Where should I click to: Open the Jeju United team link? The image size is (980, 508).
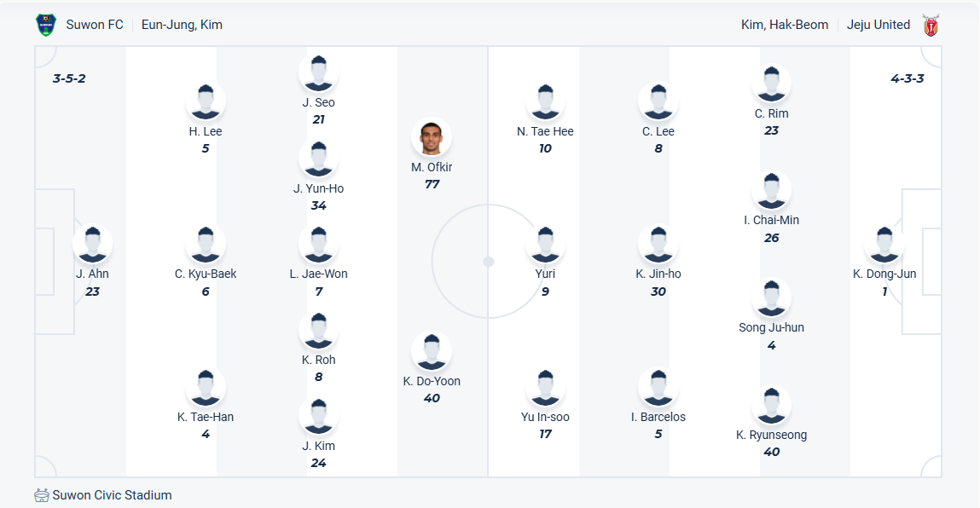pos(879,25)
